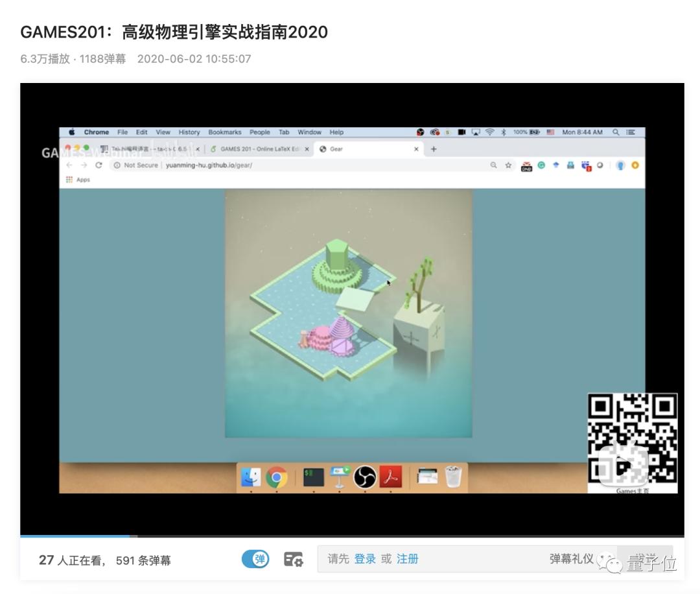The image size is (700, 594).
Task: Open the File menu
Action: coord(122,132)
